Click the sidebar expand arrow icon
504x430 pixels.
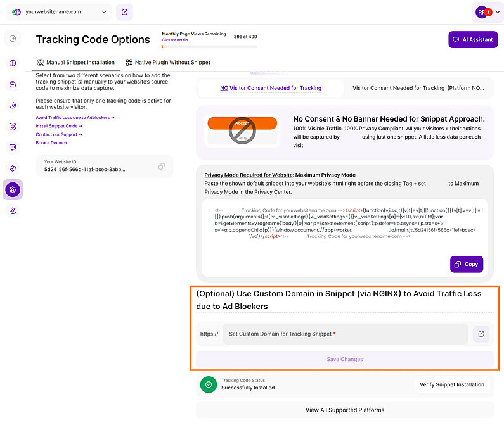pos(13,39)
